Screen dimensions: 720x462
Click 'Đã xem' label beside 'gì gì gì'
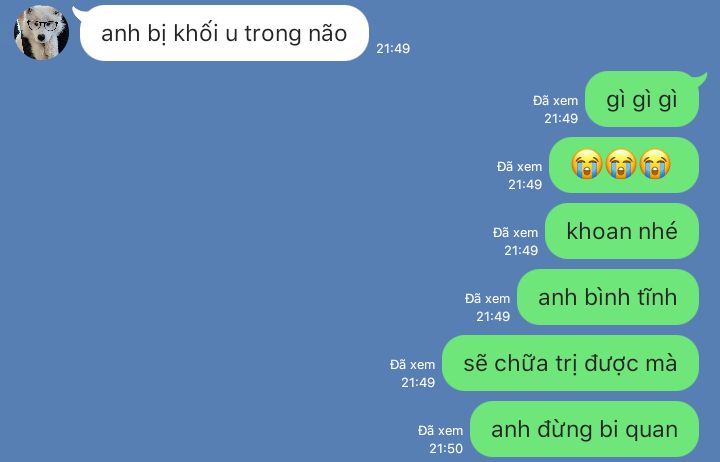tap(556, 101)
